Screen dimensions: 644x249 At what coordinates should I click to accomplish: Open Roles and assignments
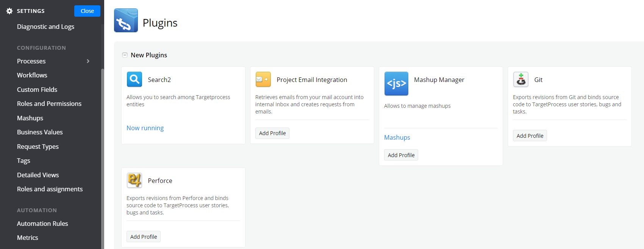(x=50, y=189)
